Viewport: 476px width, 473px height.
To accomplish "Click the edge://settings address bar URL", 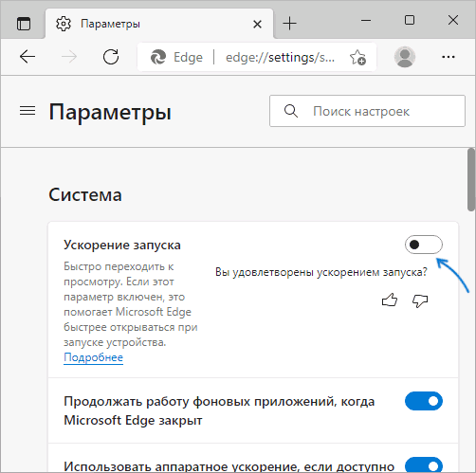I will [280, 58].
